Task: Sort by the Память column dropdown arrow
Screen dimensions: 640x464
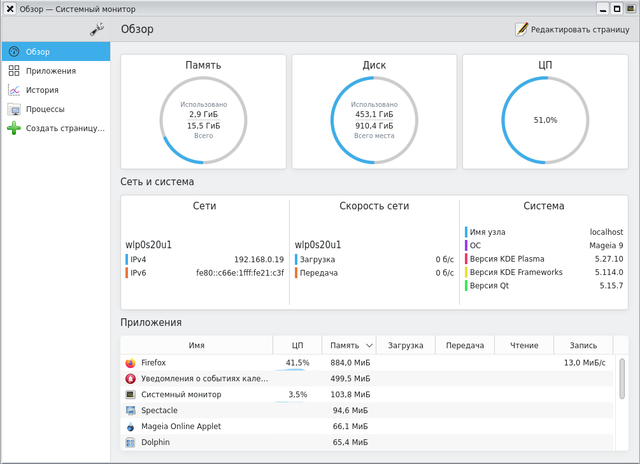Action: [369, 346]
